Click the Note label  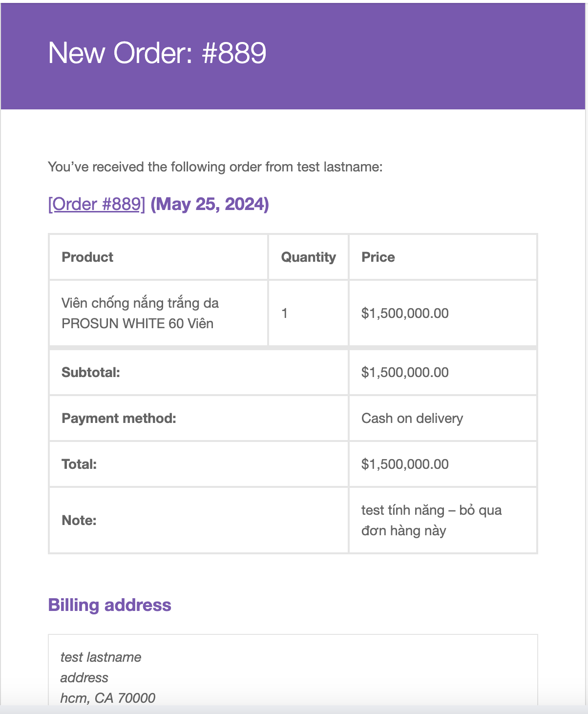click(x=79, y=520)
